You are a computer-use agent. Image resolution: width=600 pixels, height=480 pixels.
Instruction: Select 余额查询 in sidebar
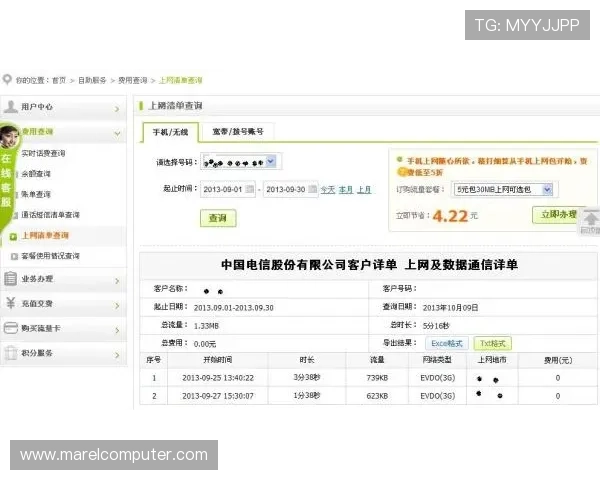click(36, 174)
